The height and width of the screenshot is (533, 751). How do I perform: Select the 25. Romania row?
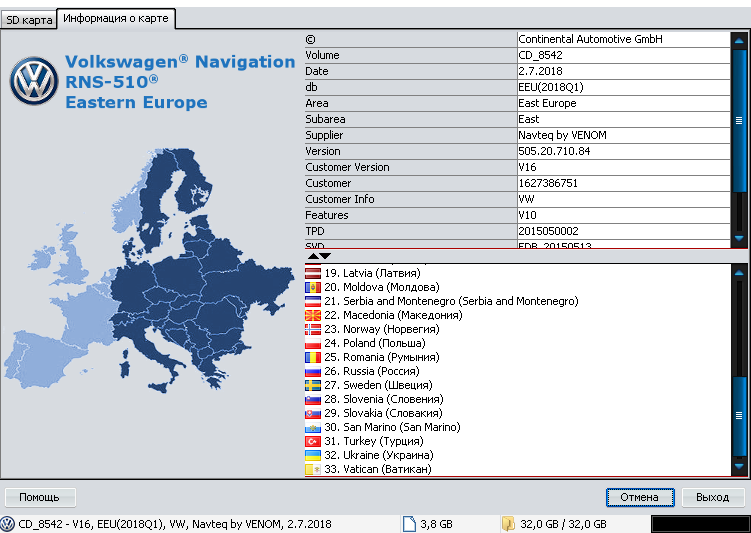[517, 357]
